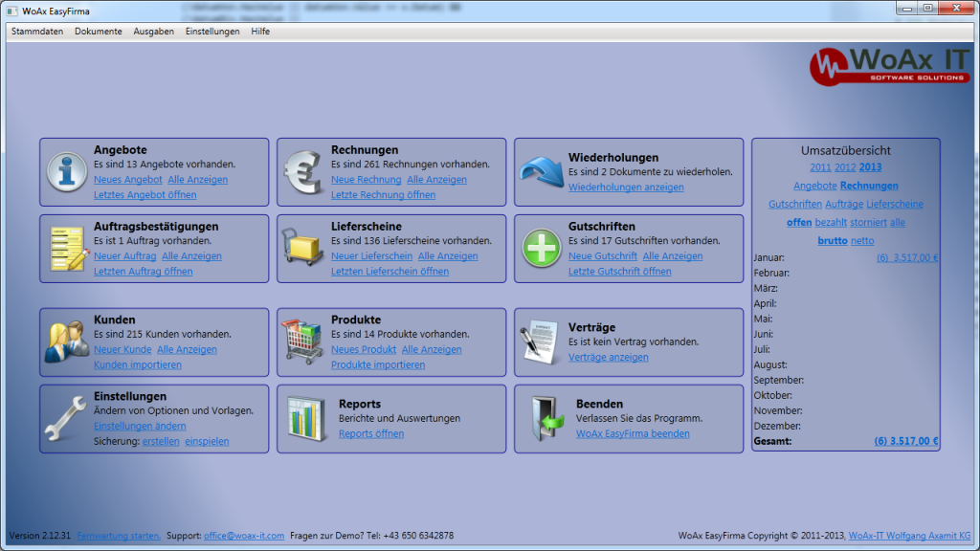Select year 2013 in Umsatzübersicht
This screenshot has height=551, width=980.
(871, 167)
